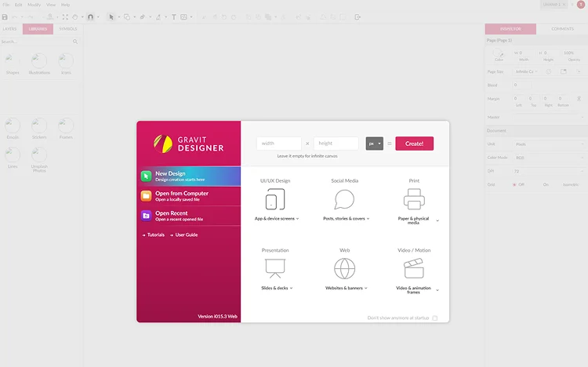The image size is (588, 367).
Task: Select the Text tool in toolbar
Action: point(174,17)
